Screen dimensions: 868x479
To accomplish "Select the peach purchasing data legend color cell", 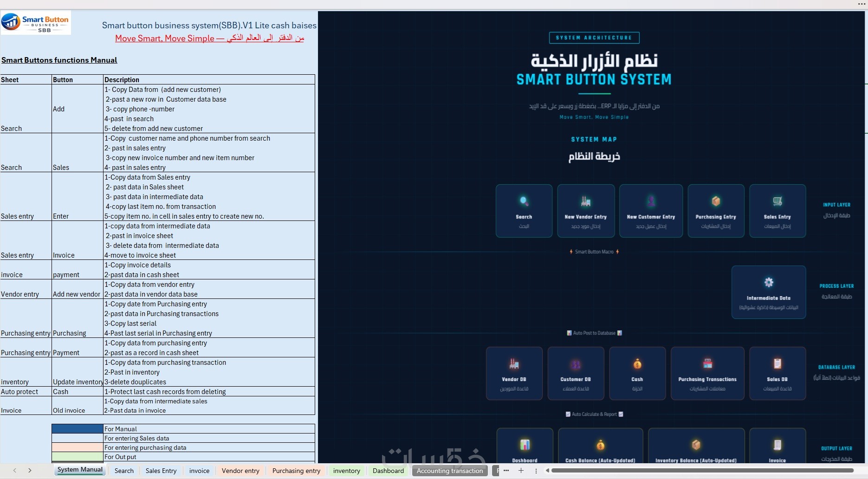I will (x=78, y=447).
